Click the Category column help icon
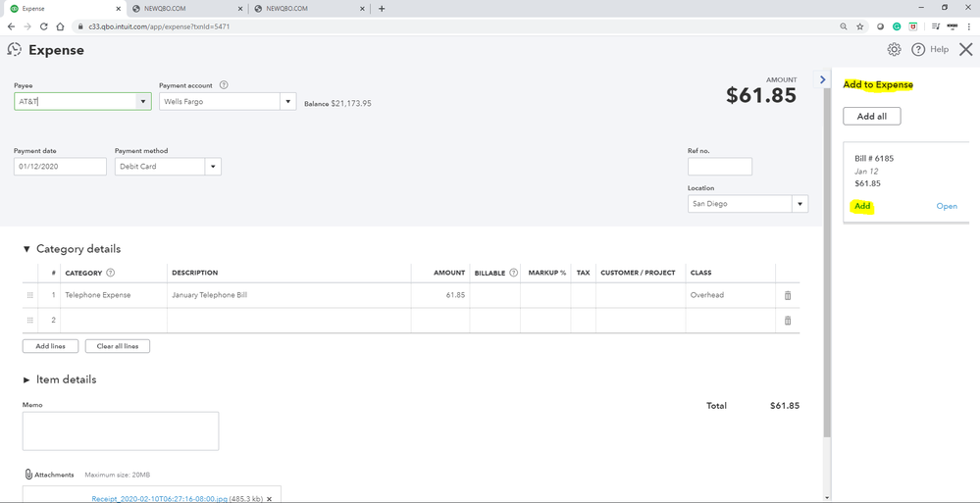 click(111, 273)
